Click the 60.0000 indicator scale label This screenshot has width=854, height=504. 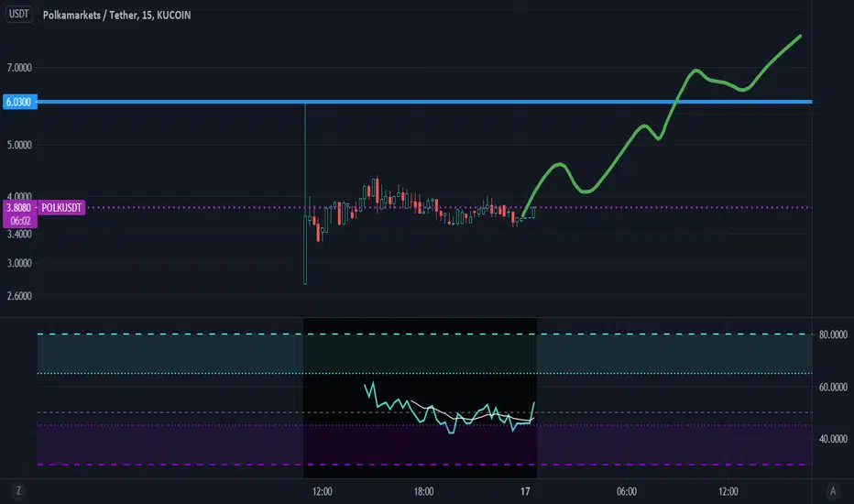[833, 387]
